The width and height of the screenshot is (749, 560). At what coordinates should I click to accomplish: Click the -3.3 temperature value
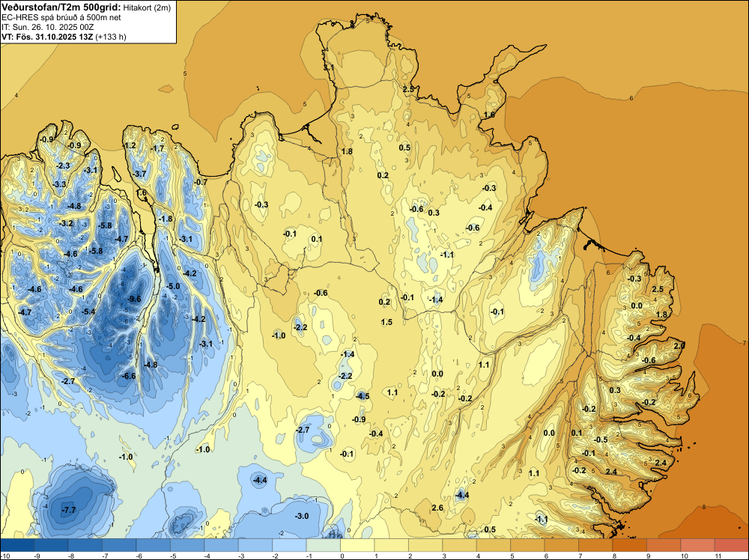coord(59,184)
